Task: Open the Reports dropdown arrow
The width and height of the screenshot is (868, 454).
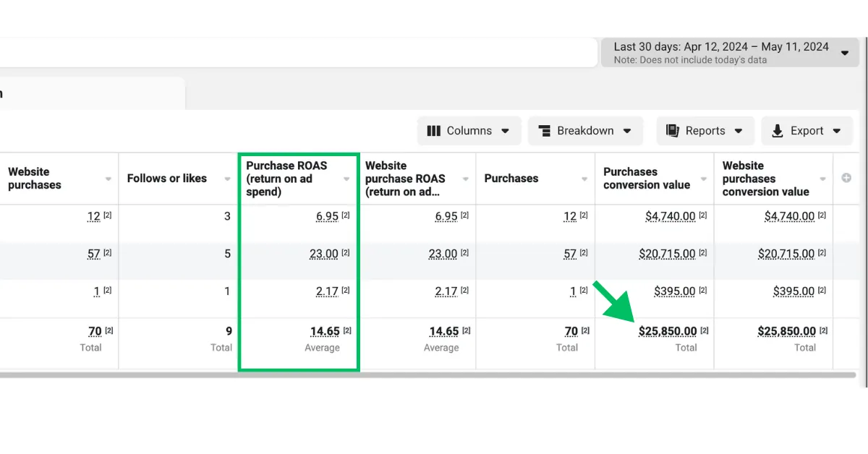Action: (x=739, y=131)
